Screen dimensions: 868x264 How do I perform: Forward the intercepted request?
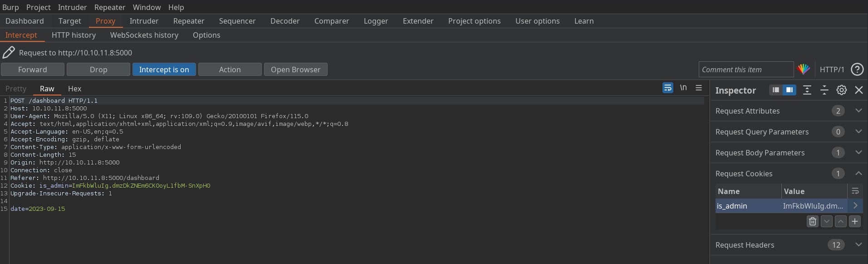pyautogui.click(x=33, y=70)
